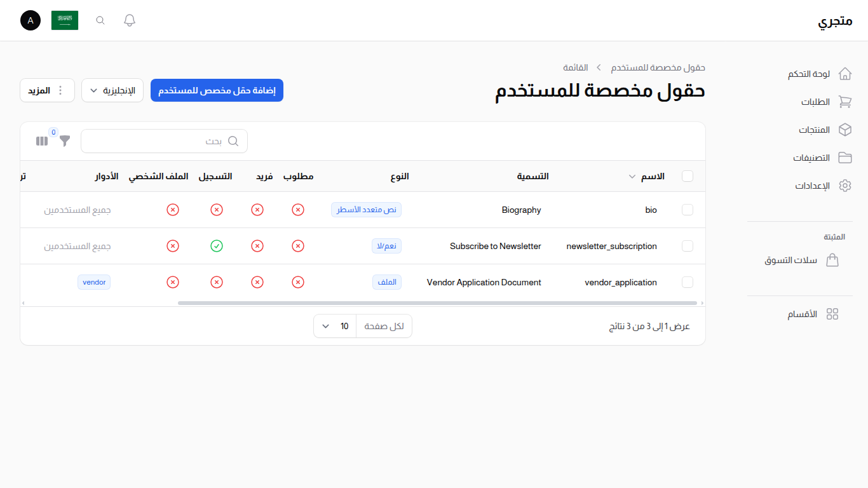Screen dimensions: 868x488
Task: Check the row checkbox for bio field
Action: coord(687,210)
